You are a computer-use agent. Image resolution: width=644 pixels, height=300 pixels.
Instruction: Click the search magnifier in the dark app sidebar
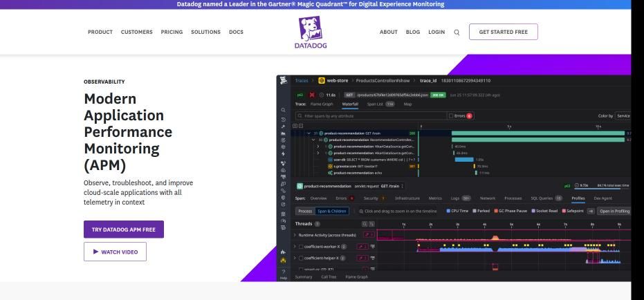pos(284,110)
